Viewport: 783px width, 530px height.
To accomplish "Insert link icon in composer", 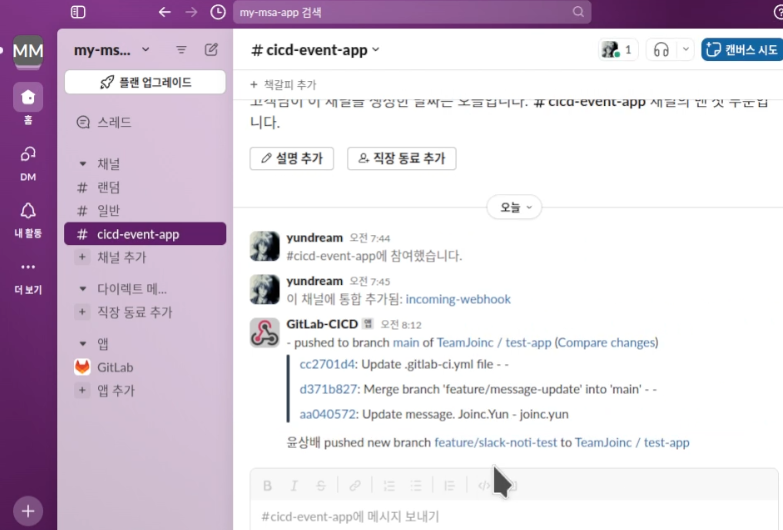I will pos(355,485).
